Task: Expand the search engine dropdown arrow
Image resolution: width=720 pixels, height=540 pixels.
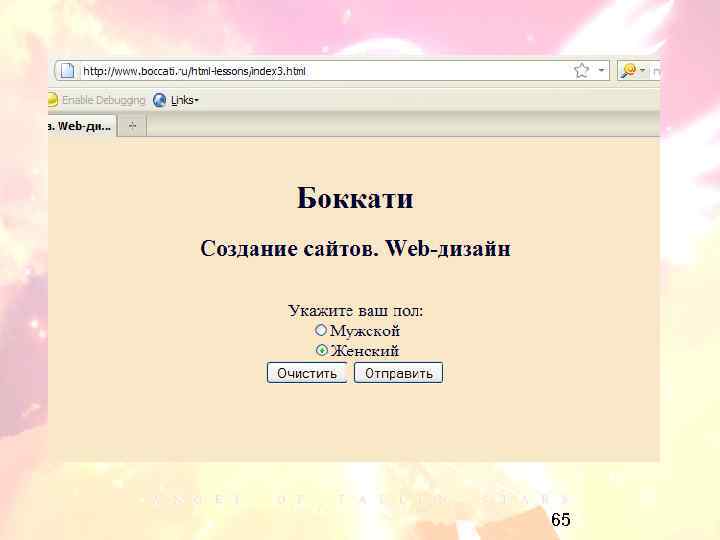Action: [642, 70]
